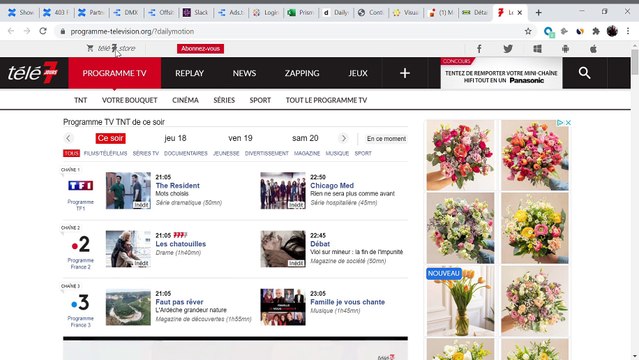639x360 pixels.
Task: Filter by FILMS/TÉLÉFILMS category
Action: coord(106,153)
